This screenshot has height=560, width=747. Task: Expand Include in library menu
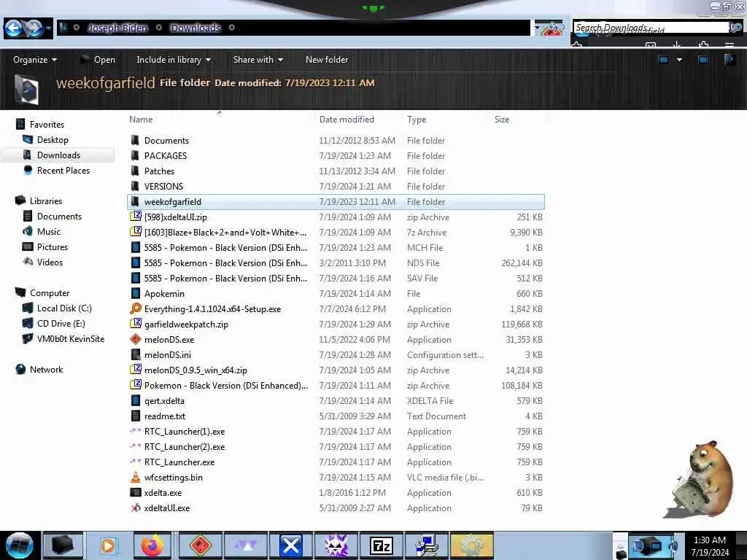(x=174, y=60)
